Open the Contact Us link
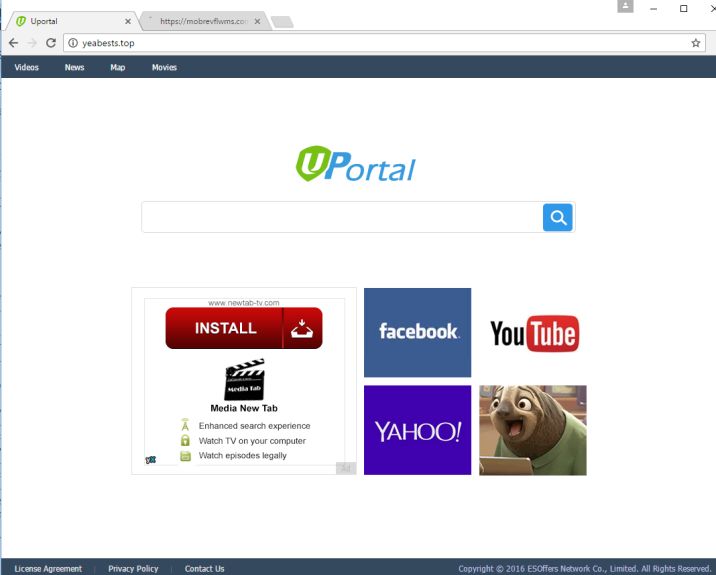 click(204, 569)
